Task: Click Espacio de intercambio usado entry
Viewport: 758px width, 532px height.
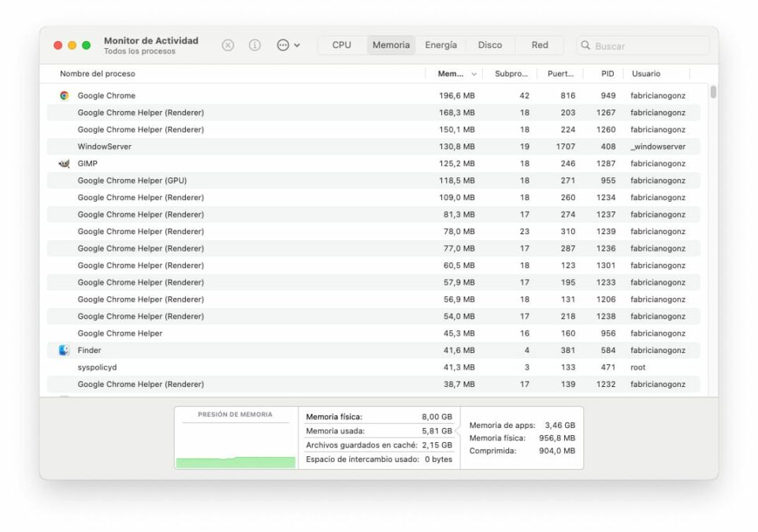Action: point(379,459)
